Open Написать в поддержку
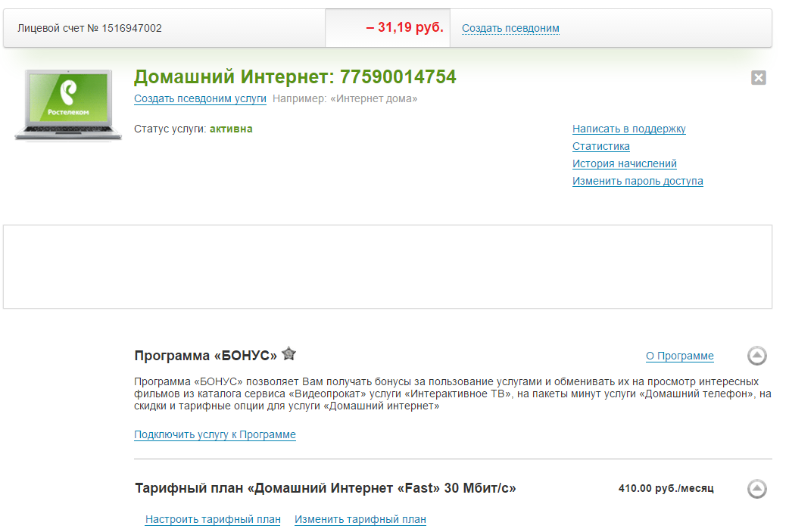 (628, 129)
